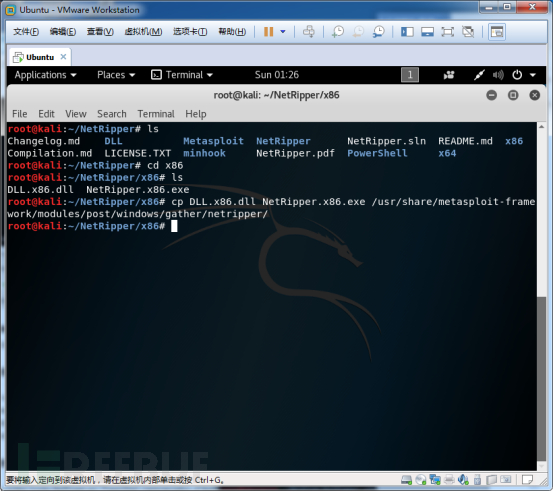Toggle the sidebar library view icon
The image size is (554, 492).
407,32
